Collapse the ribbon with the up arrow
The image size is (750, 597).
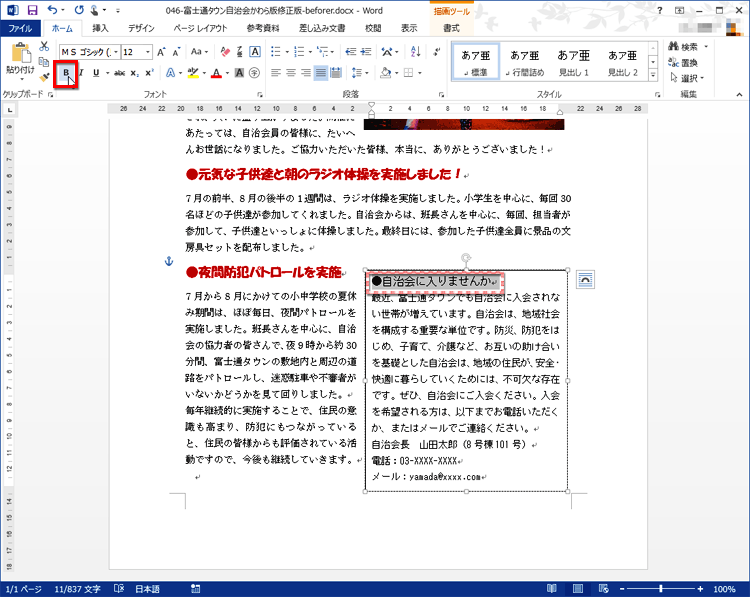tap(739, 95)
